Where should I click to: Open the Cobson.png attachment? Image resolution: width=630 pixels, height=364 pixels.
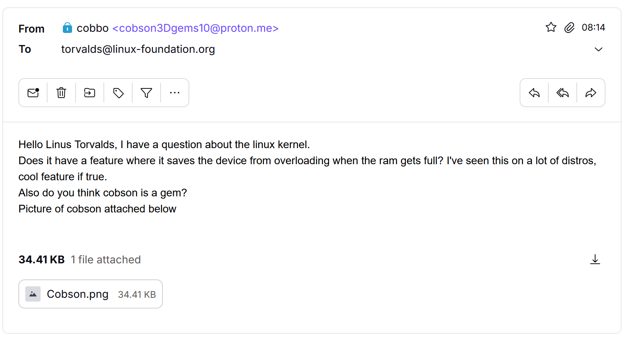(x=78, y=294)
